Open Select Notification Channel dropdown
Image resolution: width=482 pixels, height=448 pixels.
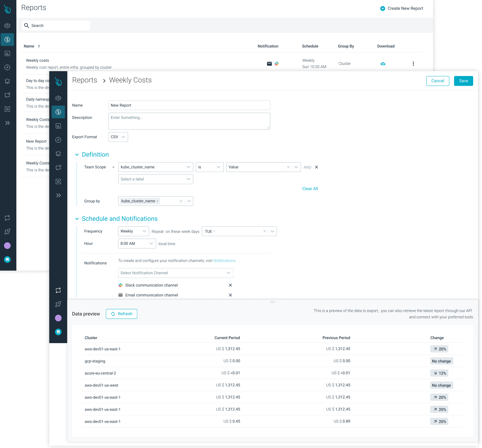[x=175, y=273]
